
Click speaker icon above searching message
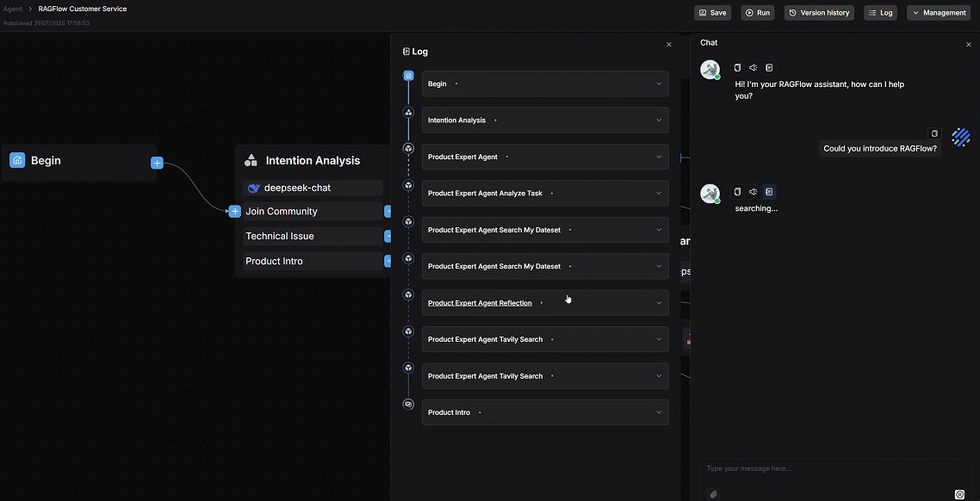pos(754,192)
